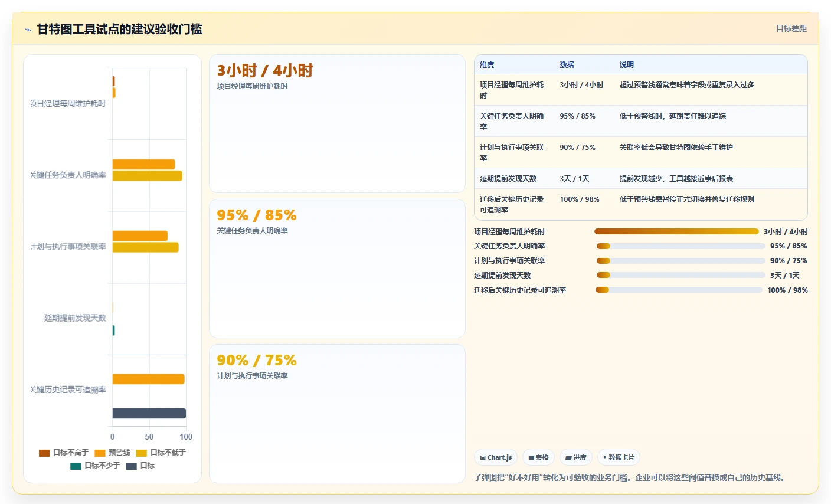Click the 关键任务负责人明确率 progress bar

point(681,246)
